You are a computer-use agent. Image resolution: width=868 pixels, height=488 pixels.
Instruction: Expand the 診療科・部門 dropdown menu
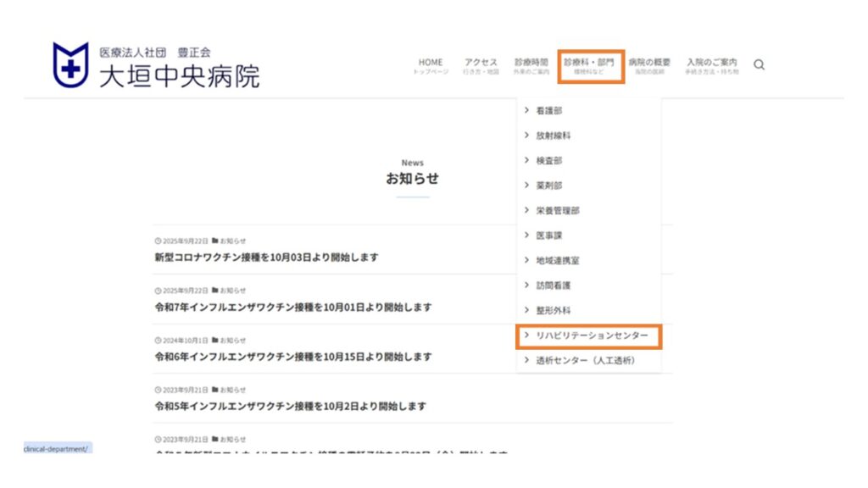tap(589, 65)
